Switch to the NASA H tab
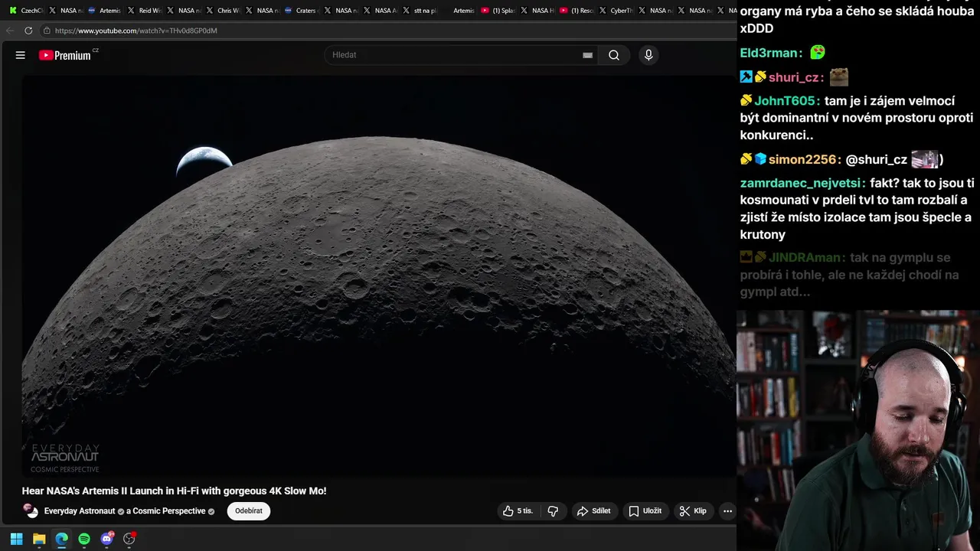The height and width of the screenshot is (551, 980). 537,11
